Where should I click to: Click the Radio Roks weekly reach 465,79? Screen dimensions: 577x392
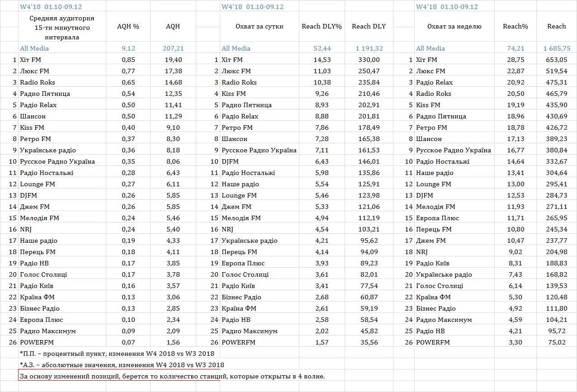click(557, 94)
